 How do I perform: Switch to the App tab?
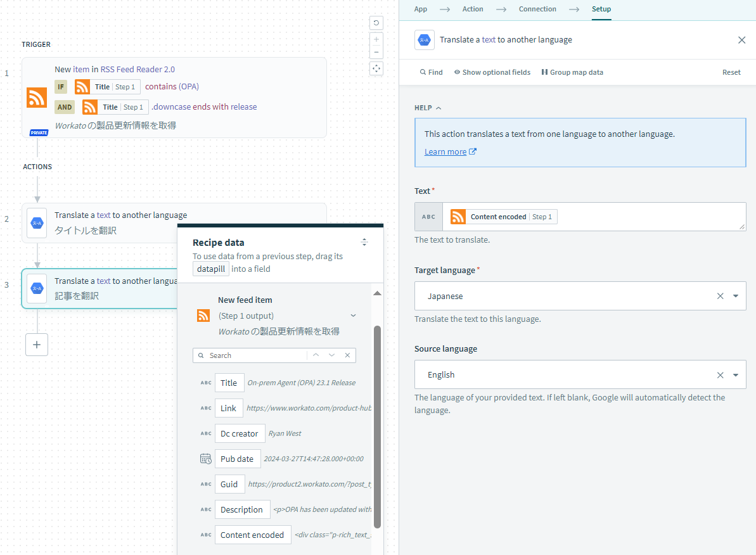click(420, 9)
